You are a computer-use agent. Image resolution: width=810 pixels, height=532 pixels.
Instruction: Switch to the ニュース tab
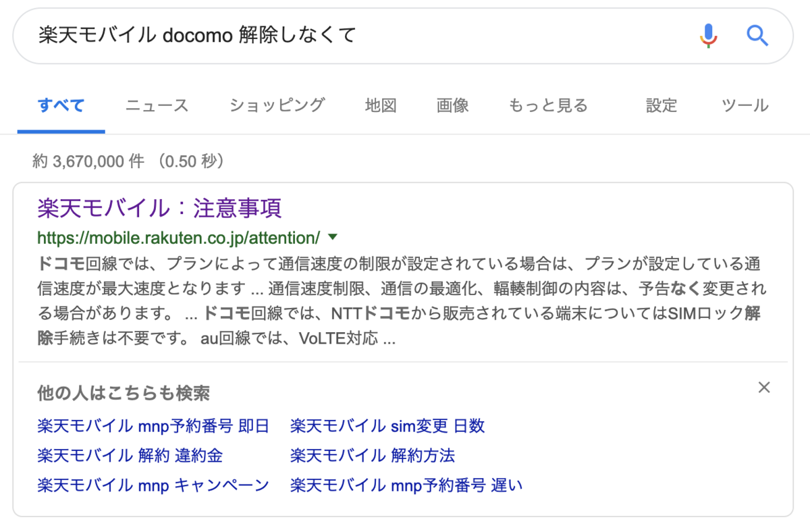(x=157, y=105)
